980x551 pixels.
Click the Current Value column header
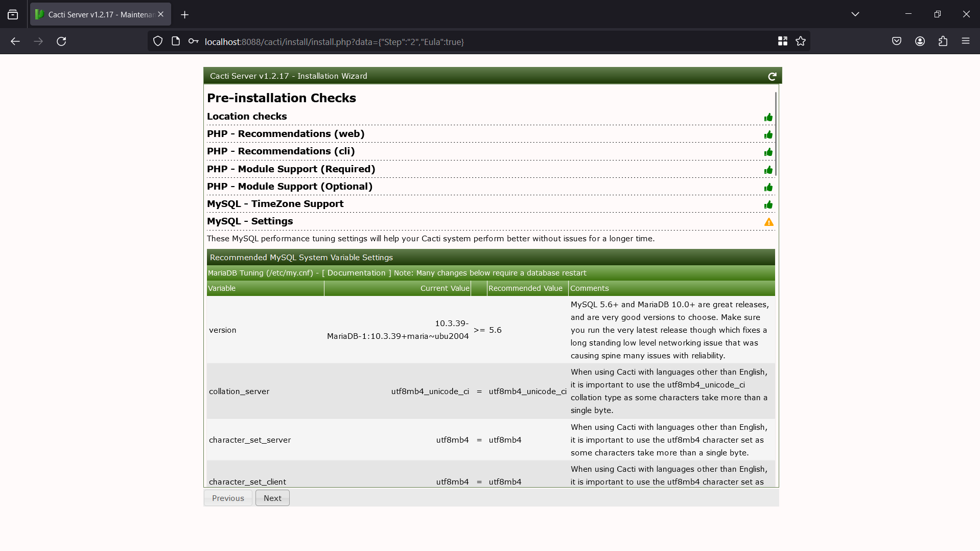398,288
